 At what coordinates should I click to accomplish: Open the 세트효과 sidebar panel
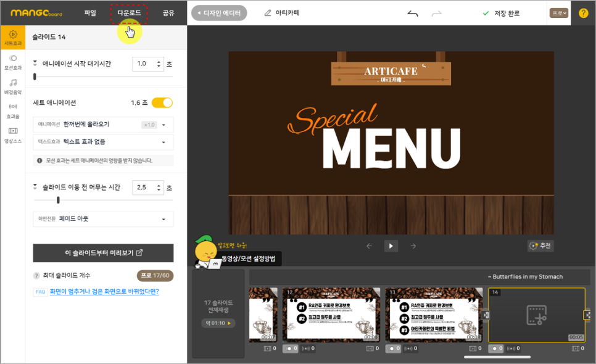point(13,38)
